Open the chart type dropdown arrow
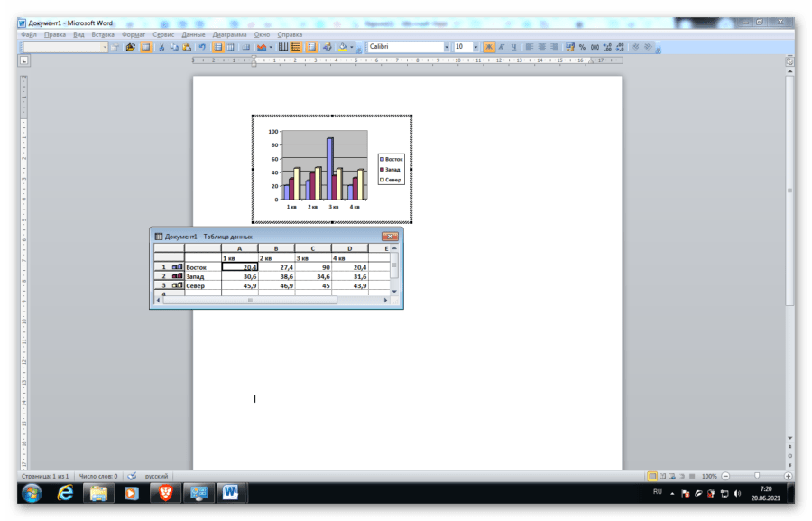The height and width of the screenshot is (521, 812). pos(270,47)
